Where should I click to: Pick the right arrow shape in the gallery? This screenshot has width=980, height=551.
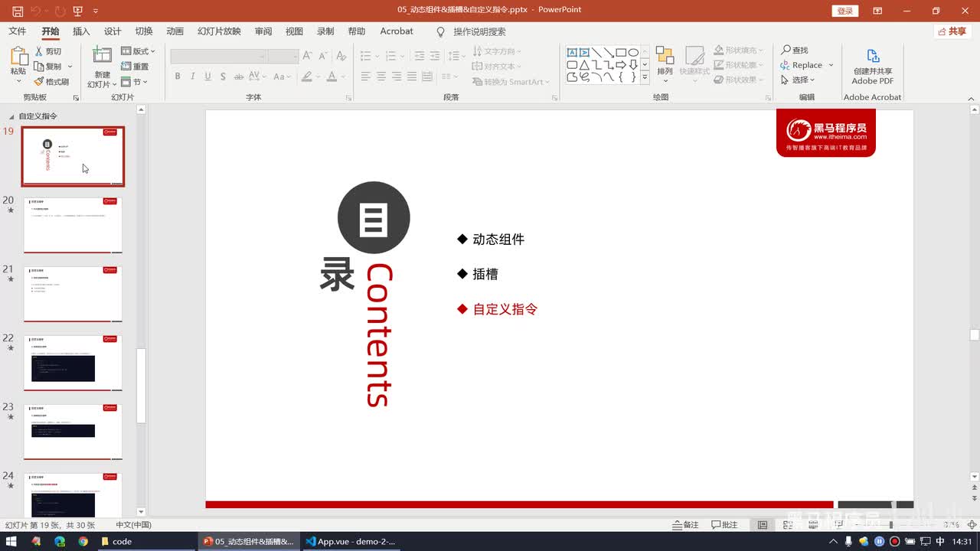[x=621, y=64]
